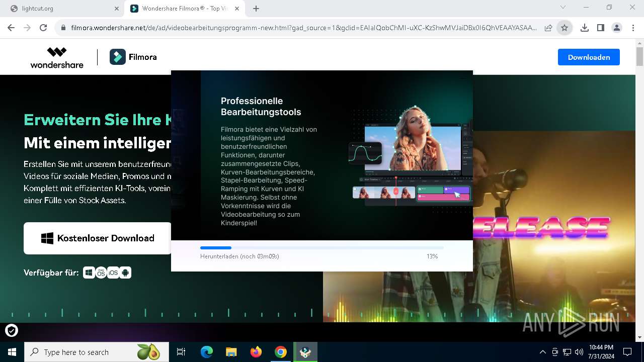Focus the address bar URL
Screen dimensions: 644x362
point(304,28)
